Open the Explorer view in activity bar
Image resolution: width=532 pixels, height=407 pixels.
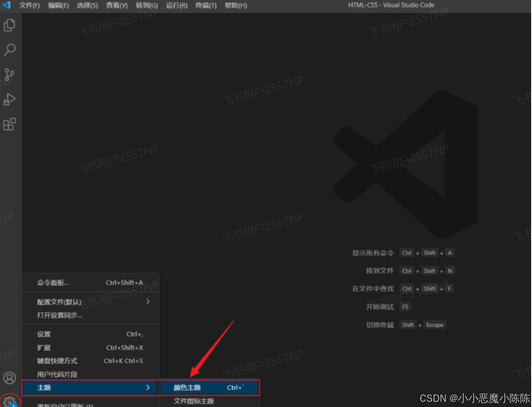click(x=9, y=25)
